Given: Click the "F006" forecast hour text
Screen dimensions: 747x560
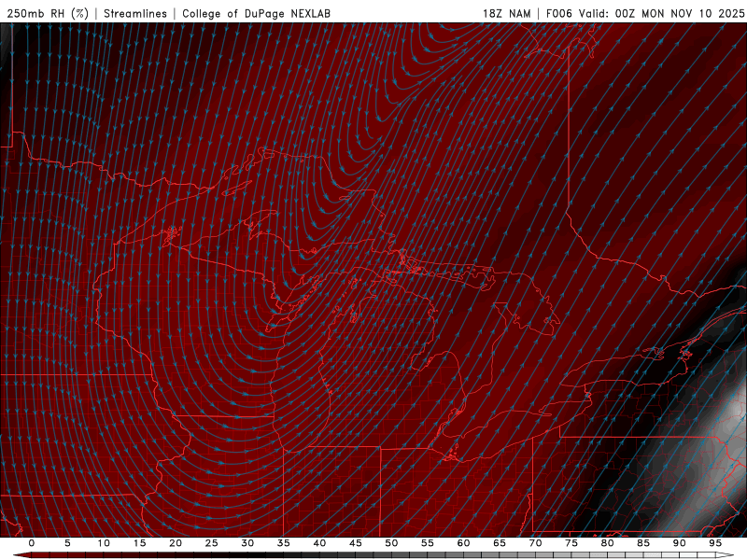Looking at the screenshot, I should 558,13.
